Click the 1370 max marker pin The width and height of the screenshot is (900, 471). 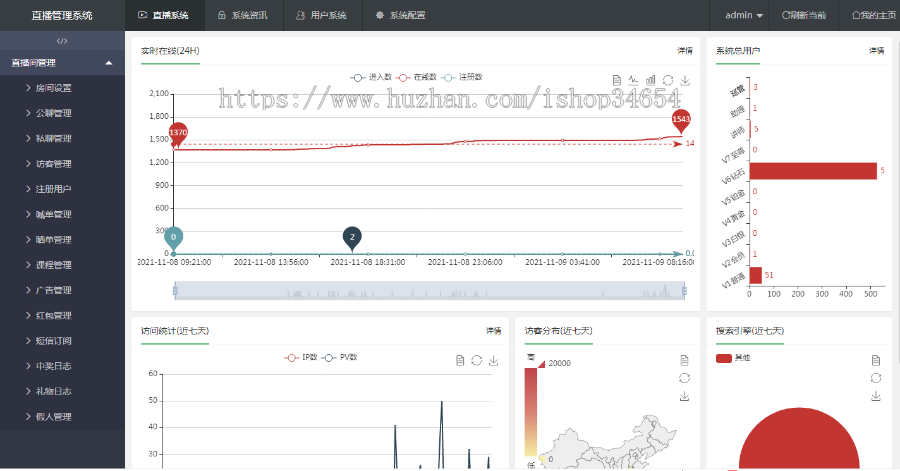coord(178,135)
